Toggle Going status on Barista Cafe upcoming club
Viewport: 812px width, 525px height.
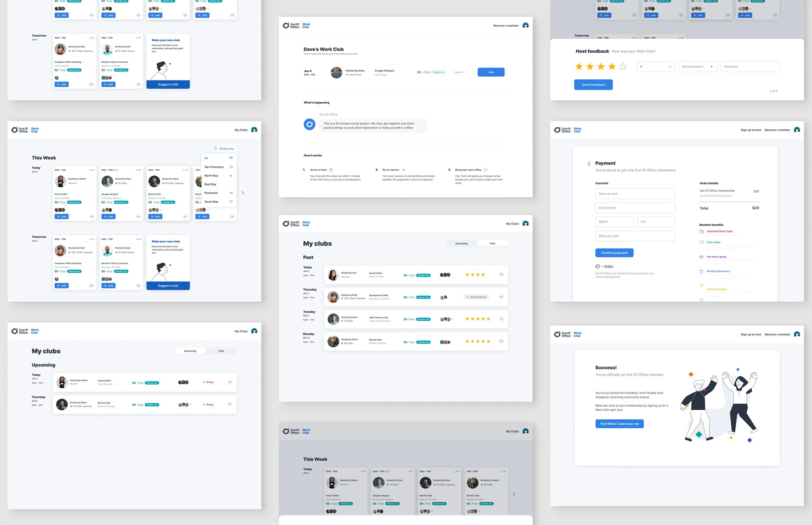click(x=208, y=405)
